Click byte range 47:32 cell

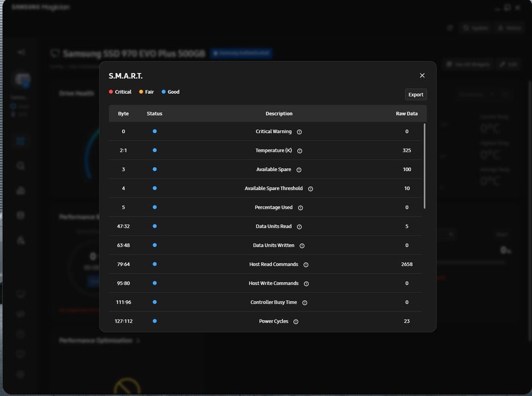[x=123, y=226]
